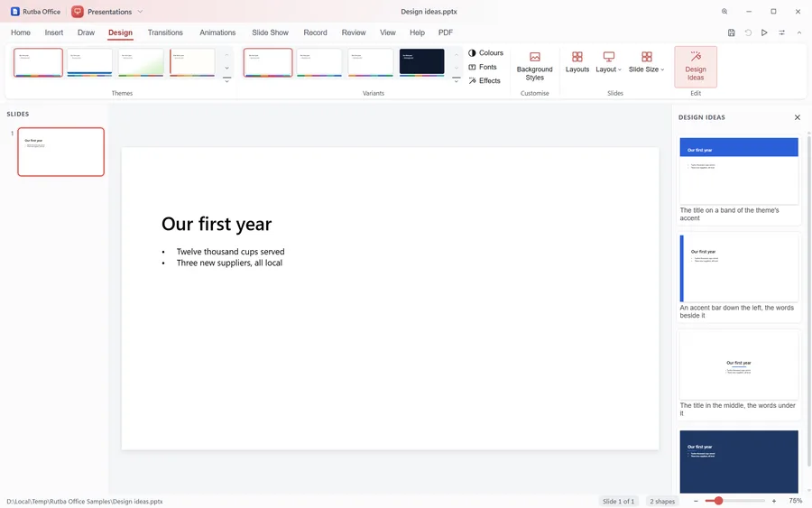Select the first theme thumbnail
Screen dimensions: 812x508
(38, 62)
